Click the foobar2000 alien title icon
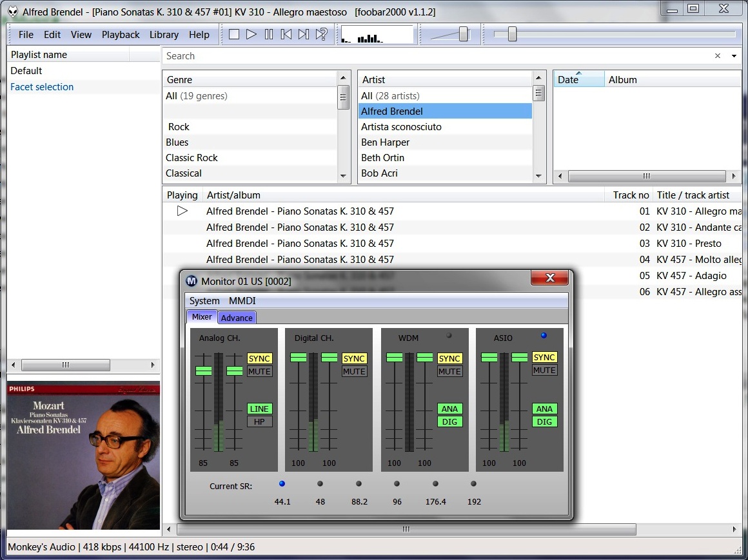Screen dimensions: 748x560 coord(13,12)
